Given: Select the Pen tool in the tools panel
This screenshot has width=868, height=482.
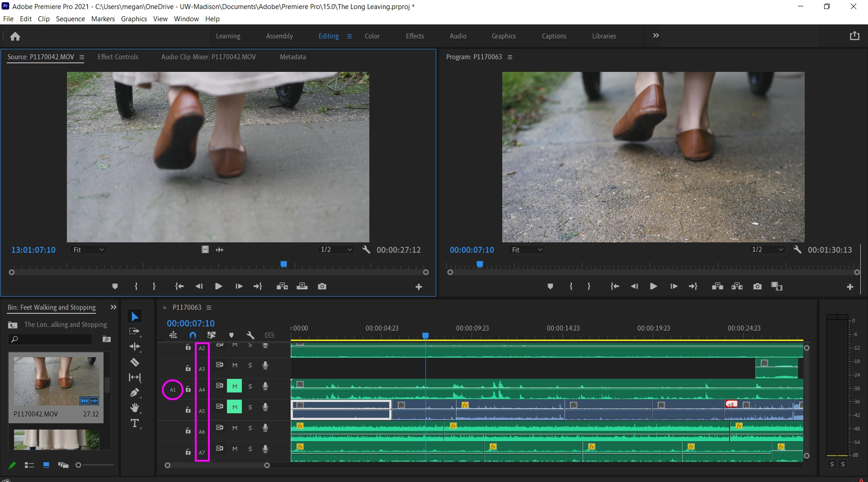Looking at the screenshot, I should click(135, 392).
